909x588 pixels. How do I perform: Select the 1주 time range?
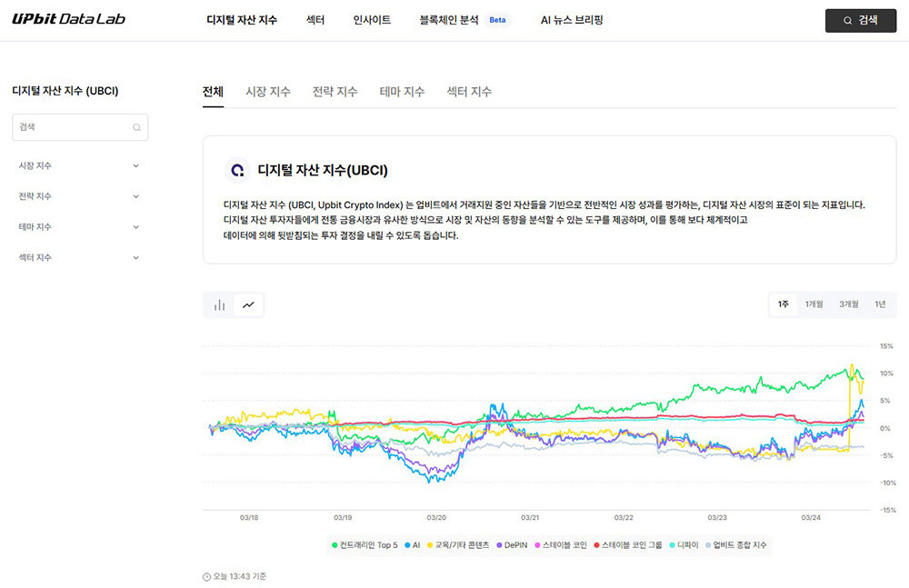click(x=784, y=304)
